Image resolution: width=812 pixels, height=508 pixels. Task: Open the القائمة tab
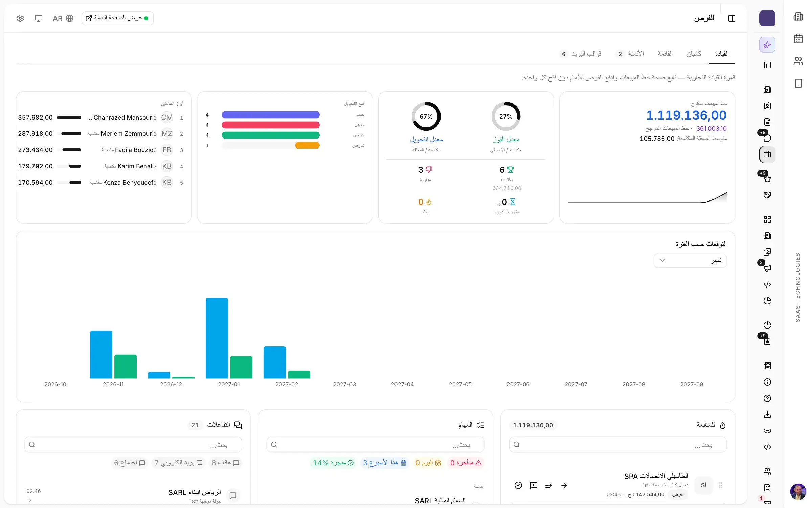(x=665, y=54)
